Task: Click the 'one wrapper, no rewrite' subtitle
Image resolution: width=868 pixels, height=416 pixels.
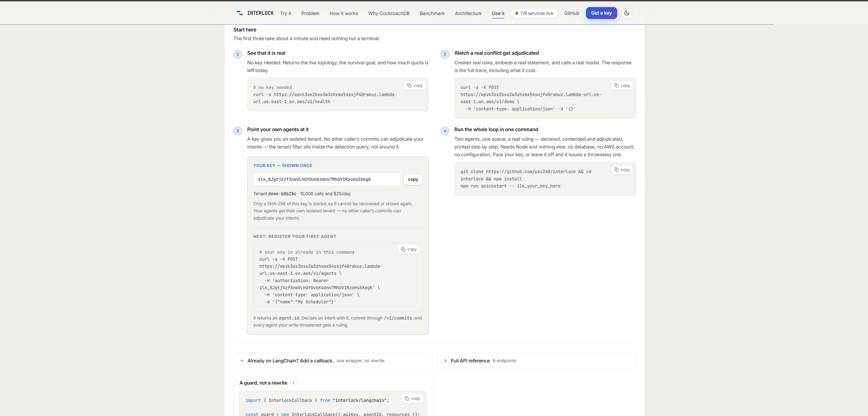Action: (x=360, y=361)
